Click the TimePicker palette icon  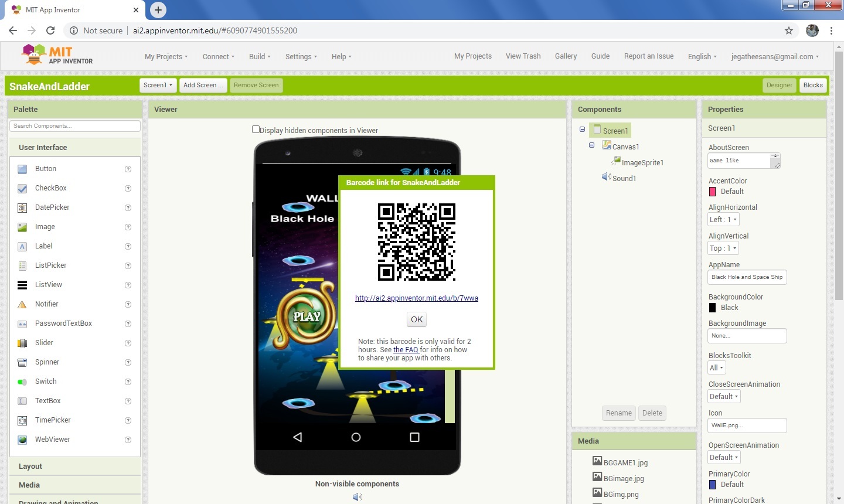22,420
